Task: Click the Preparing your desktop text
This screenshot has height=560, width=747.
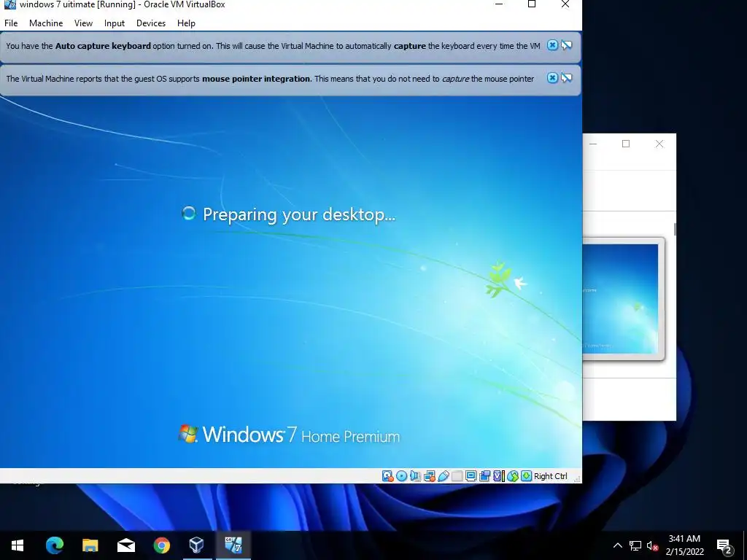Action: 299,214
